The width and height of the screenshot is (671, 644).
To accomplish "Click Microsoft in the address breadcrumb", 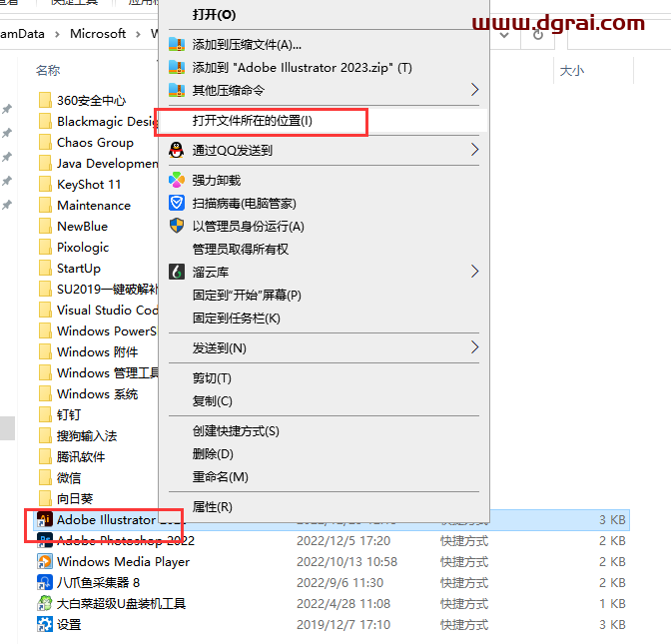I will [98, 33].
